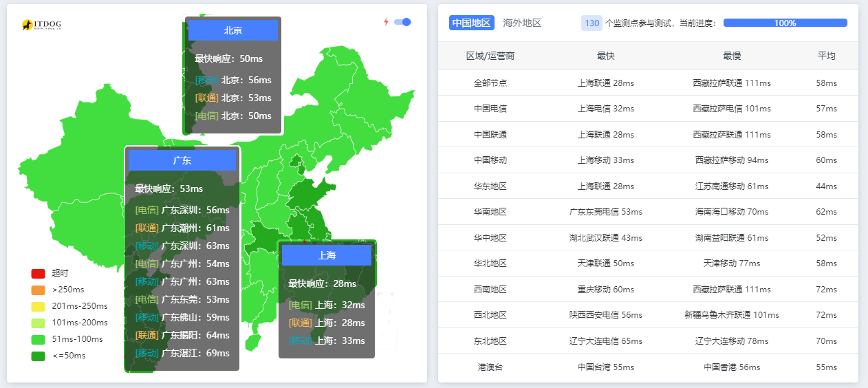Select the 51ms-100ms legend marker
Screen dimensions: 868x388
39,339
